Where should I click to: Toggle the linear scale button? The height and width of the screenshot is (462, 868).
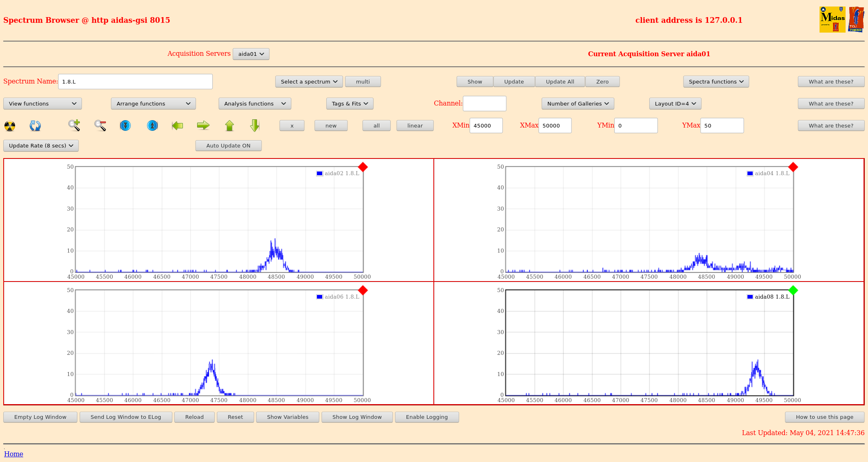(x=415, y=126)
